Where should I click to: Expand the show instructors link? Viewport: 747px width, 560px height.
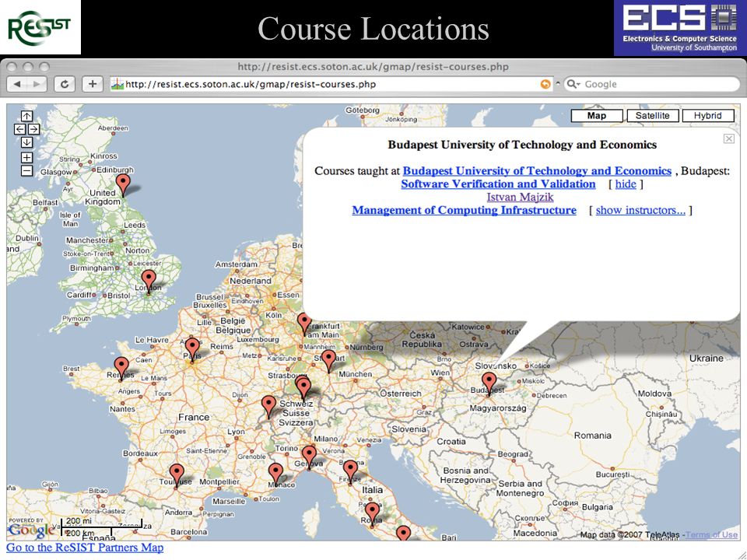tap(640, 210)
